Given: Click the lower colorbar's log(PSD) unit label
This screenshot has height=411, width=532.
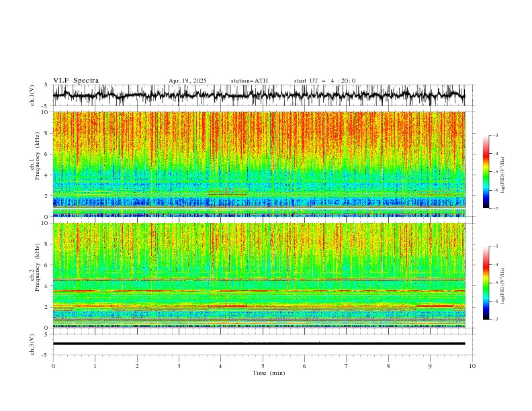Looking at the screenshot, I should click(502, 285).
